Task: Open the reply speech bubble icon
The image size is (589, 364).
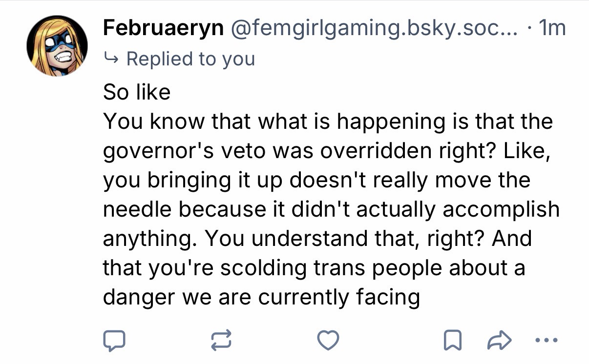Action: click(x=114, y=340)
